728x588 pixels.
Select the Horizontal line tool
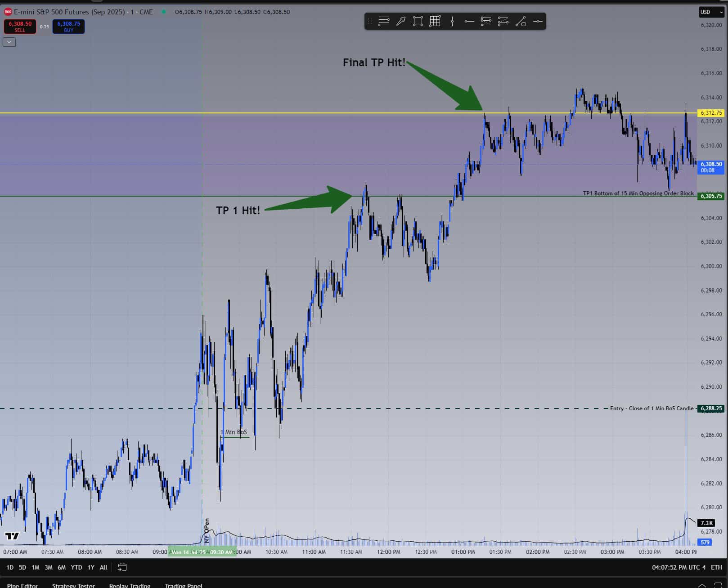click(x=538, y=21)
